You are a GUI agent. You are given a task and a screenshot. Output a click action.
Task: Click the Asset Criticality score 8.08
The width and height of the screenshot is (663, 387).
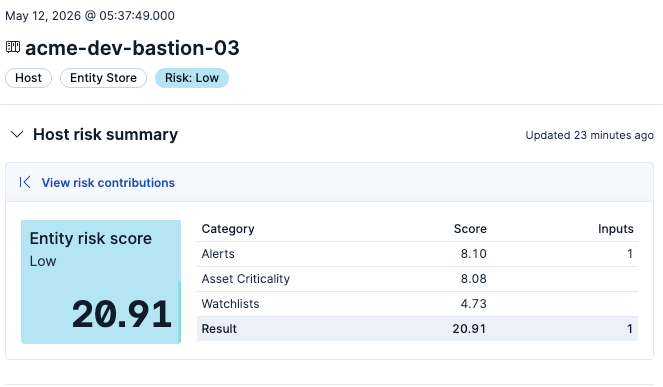coord(474,279)
